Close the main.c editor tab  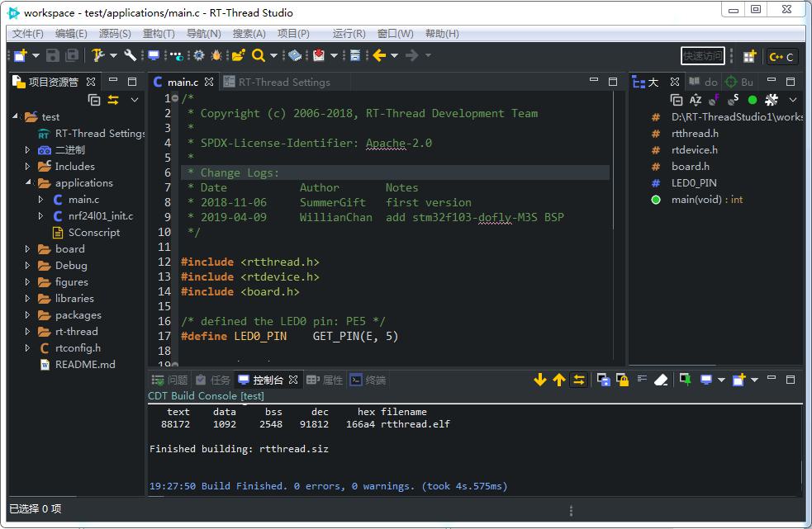209,82
